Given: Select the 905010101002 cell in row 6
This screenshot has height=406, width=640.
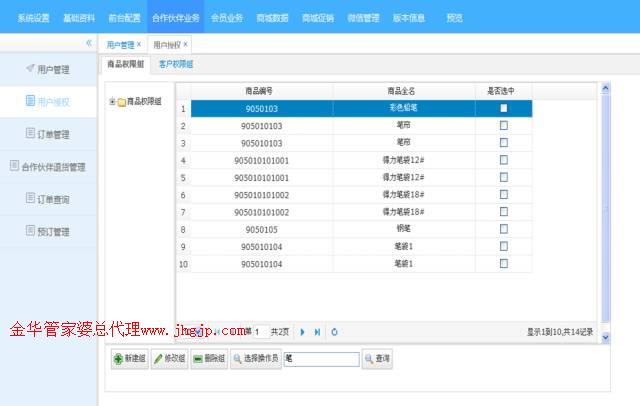Looking at the screenshot, I should pos(262,195).
